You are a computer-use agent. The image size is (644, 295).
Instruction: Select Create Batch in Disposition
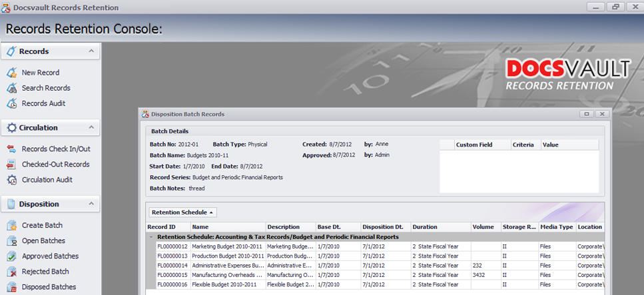[x=43, y=226]
